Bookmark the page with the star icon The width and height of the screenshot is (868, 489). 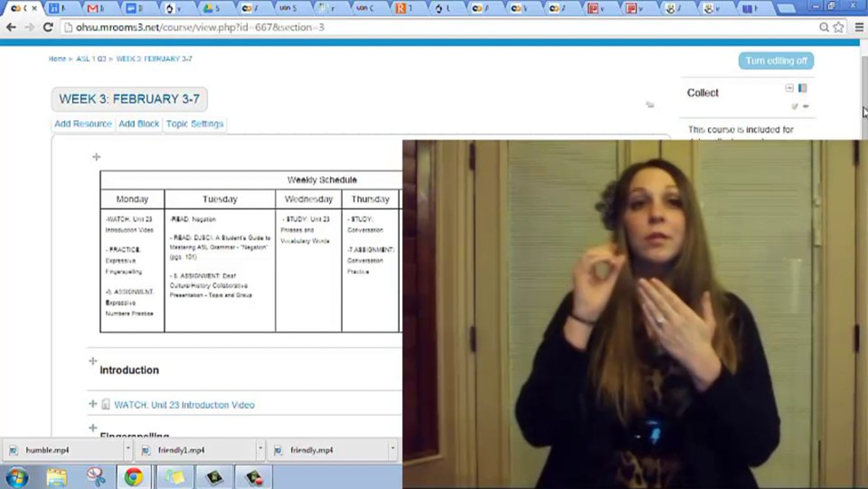[x=838, y=27]
